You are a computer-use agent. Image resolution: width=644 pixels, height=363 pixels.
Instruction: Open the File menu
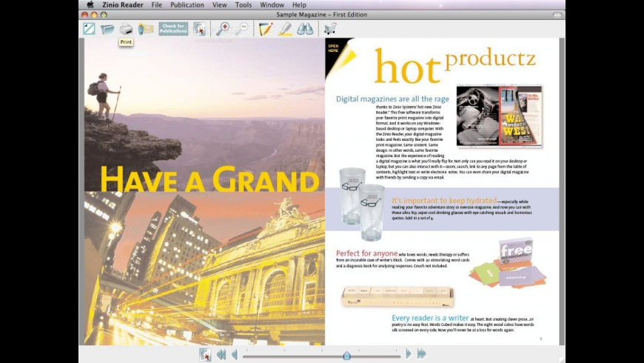tap(156, 5)
